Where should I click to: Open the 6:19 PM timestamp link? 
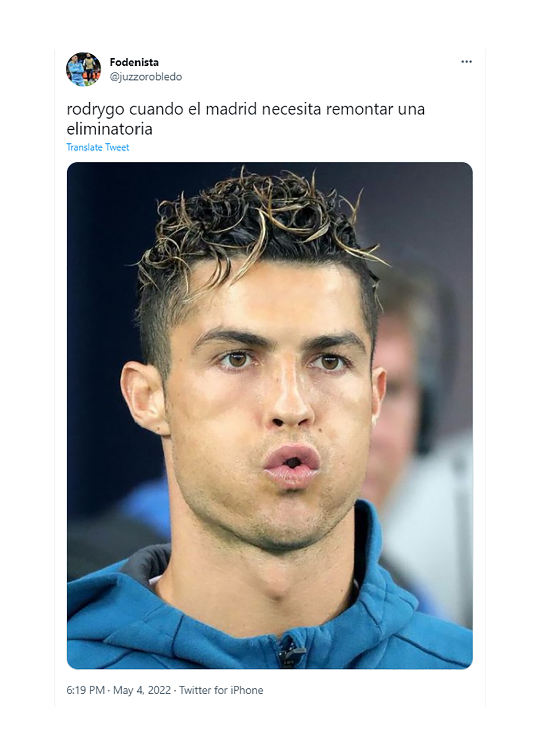(85, 690)
